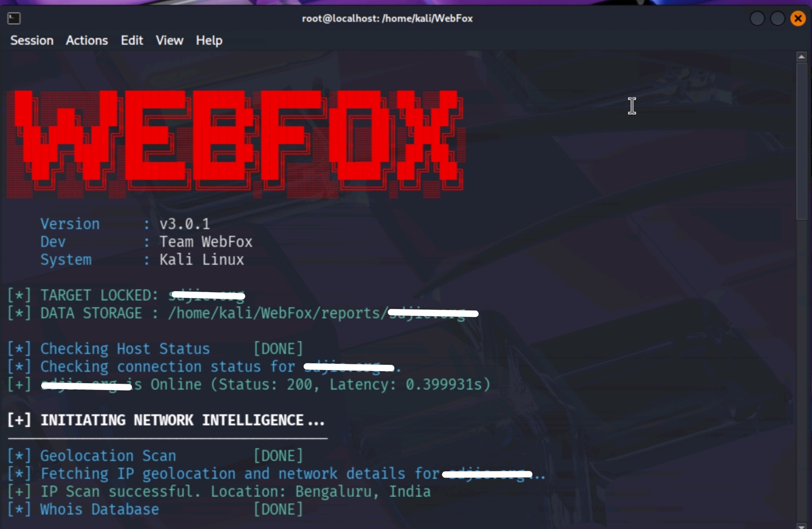Open the Help menu
The height and width of the screenshot is (529, 812).
pos(209,40)
